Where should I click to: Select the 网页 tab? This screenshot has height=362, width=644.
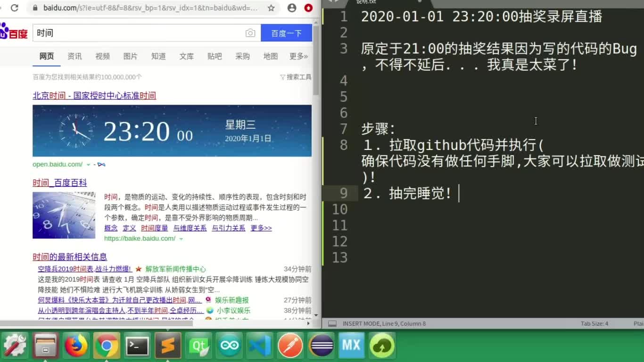(47, 56)
